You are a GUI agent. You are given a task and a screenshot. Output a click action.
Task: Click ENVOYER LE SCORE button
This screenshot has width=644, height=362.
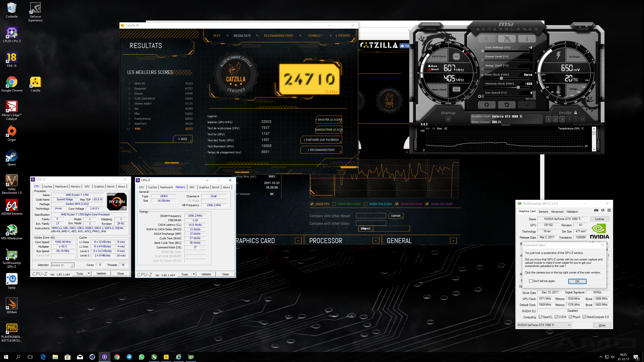[329, 120]
